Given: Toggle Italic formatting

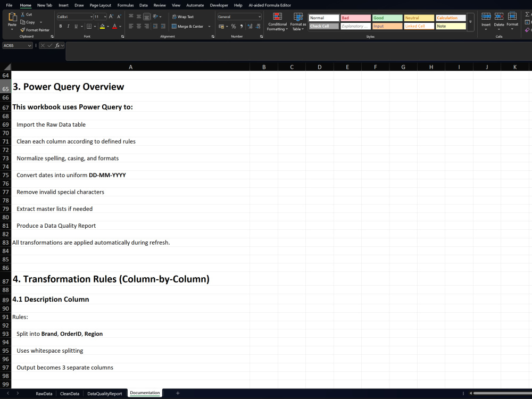Looking at the screenshot, I should pos(68,26).
